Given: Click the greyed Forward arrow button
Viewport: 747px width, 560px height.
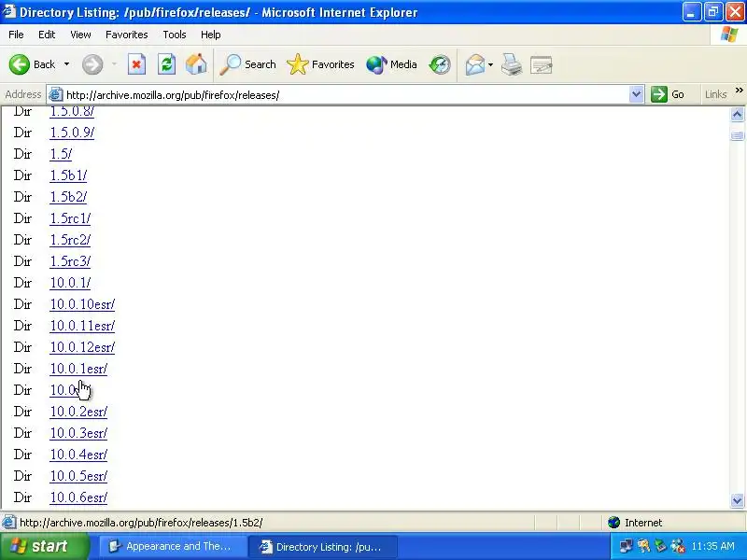Looking at the screenshot, I should pos(92,64).
